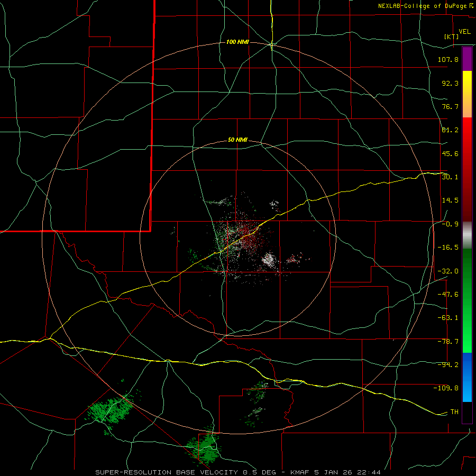Click the purple segment of the velocity color bar
The image size is (476, 476).
tap(467, 59)
